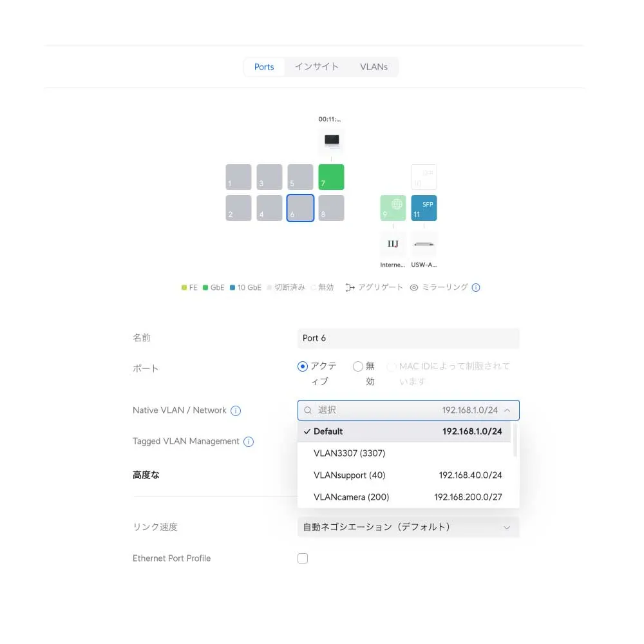Select the アクティブ radio button
Image resolution: width=644 pixels, height=644 pixels.
[x=303, y=366]
